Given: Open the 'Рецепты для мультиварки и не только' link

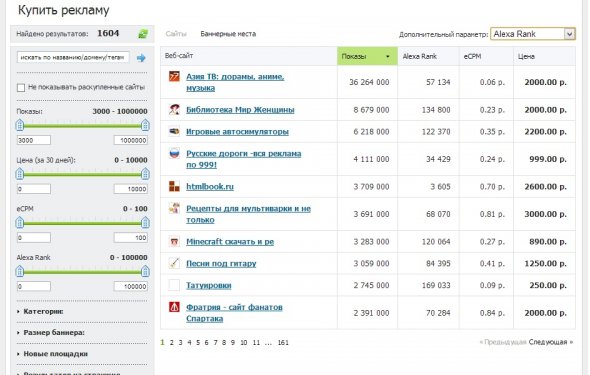Looking at the screenshot, I should click(248, 214).
